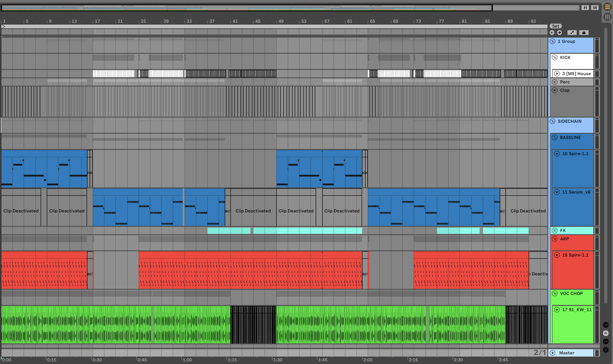Select the BASSLINE group track header
613x364 pixels.
570,138
